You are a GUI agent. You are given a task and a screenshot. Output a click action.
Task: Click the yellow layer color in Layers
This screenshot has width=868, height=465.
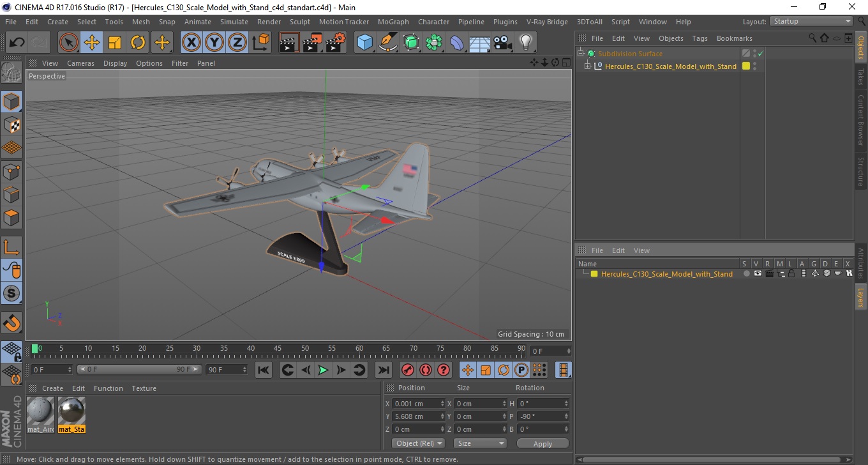click(594, 274)
